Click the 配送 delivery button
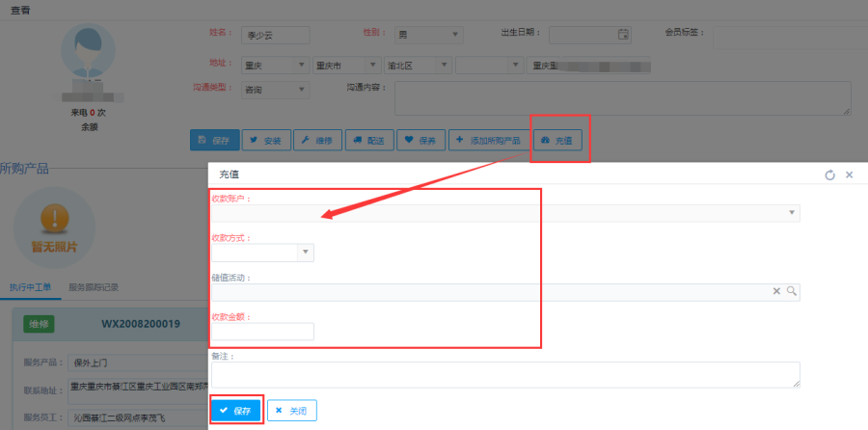The width and height of the screenshot is (868, 430). pyautogui.click(x=367, y=141)
